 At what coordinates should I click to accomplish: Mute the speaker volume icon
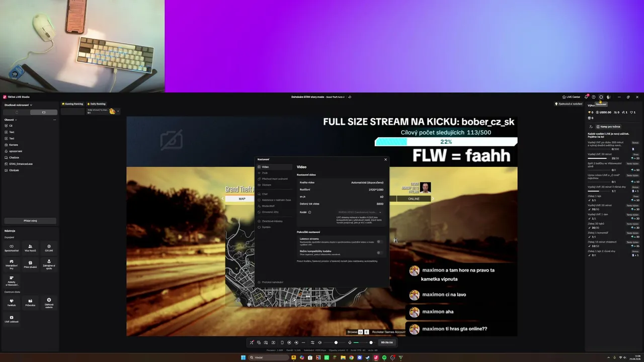pyautogui.click(x=319, y=342)
